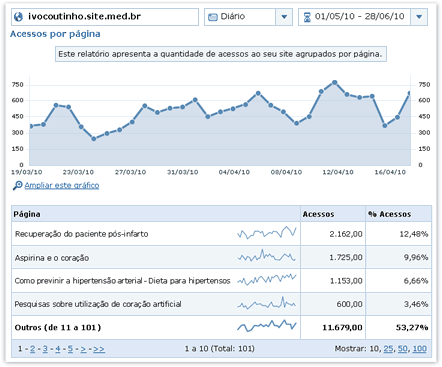The image size is (442, 367).
Task: Click the lowest data point of the chart
Action: click(x=94, y=139)
